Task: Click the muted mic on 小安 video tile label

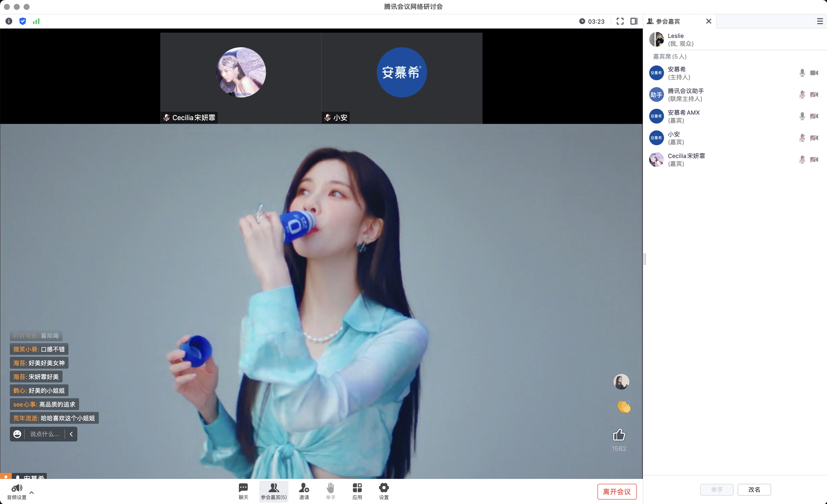Action: pyautogui.click(x=328, y=117)
